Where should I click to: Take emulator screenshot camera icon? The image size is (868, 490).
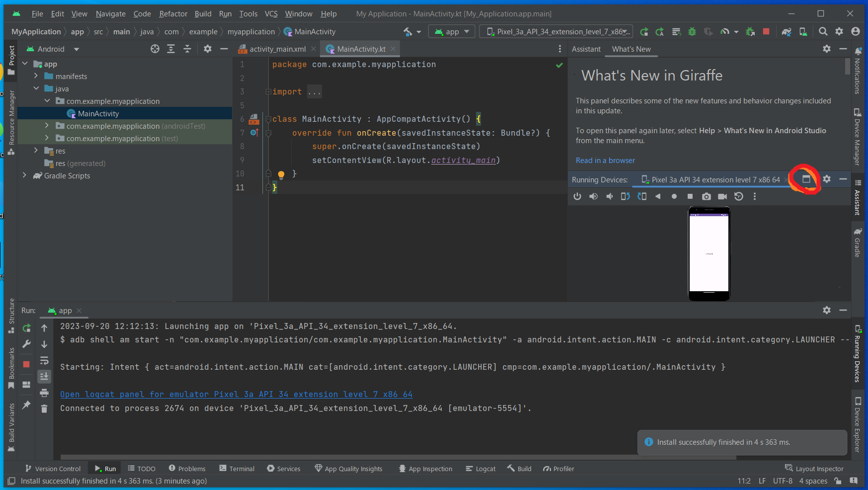(706, 196)
